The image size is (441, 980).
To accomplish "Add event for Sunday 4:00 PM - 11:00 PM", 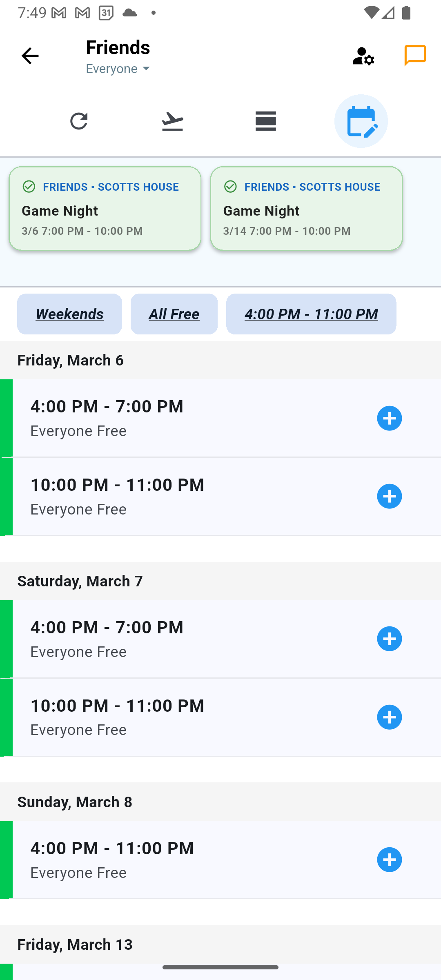I will [389, 860].
